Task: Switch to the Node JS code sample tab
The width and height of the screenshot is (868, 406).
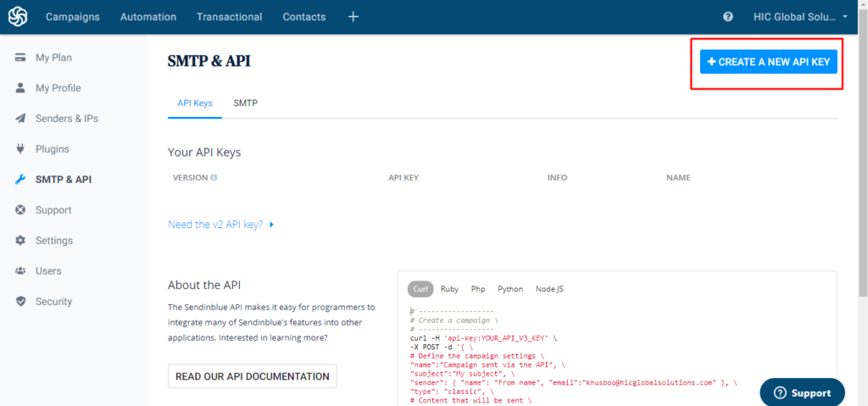Action: 549,288
